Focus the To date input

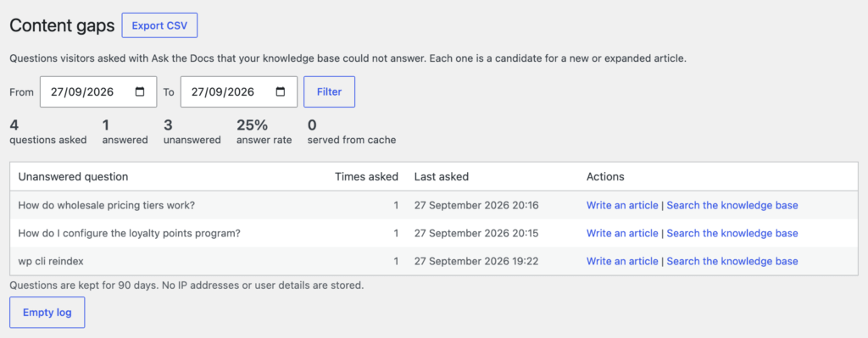239,91
